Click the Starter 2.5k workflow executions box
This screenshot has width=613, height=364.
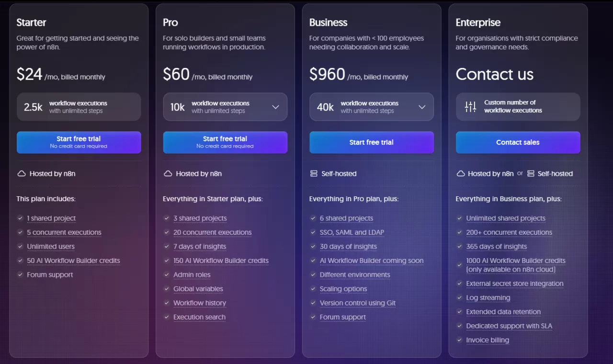point(79,107)
